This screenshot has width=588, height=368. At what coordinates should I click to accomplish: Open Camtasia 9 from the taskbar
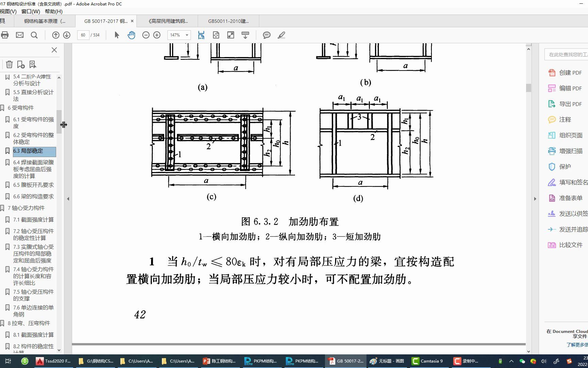(x=428, y=361)
